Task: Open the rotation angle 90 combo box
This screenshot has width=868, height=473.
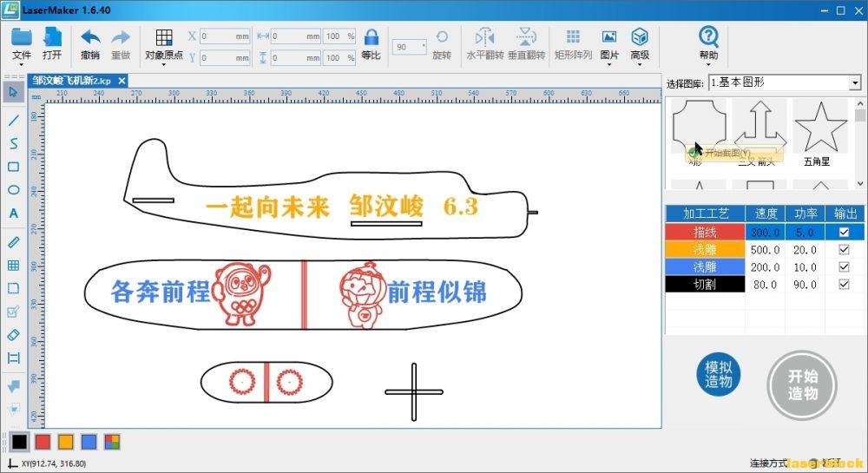Action: 410,47
